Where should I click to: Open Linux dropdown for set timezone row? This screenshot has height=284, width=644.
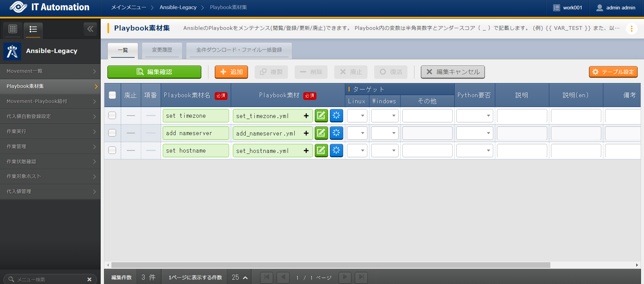[x=357, y=116]
